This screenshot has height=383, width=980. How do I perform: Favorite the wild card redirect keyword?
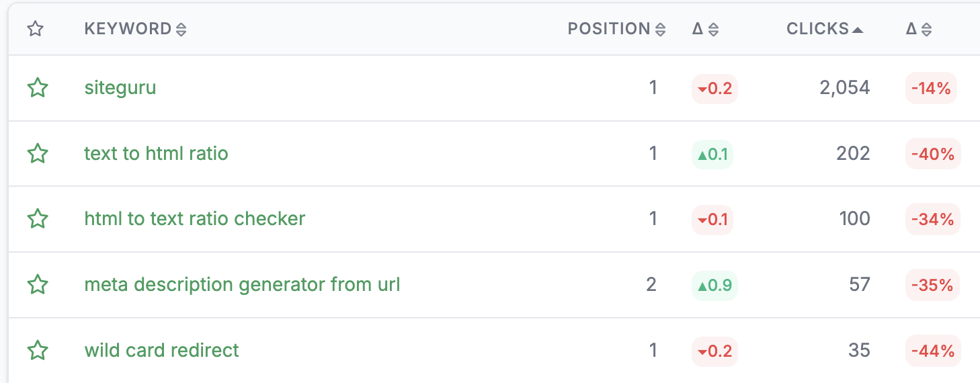38,351
